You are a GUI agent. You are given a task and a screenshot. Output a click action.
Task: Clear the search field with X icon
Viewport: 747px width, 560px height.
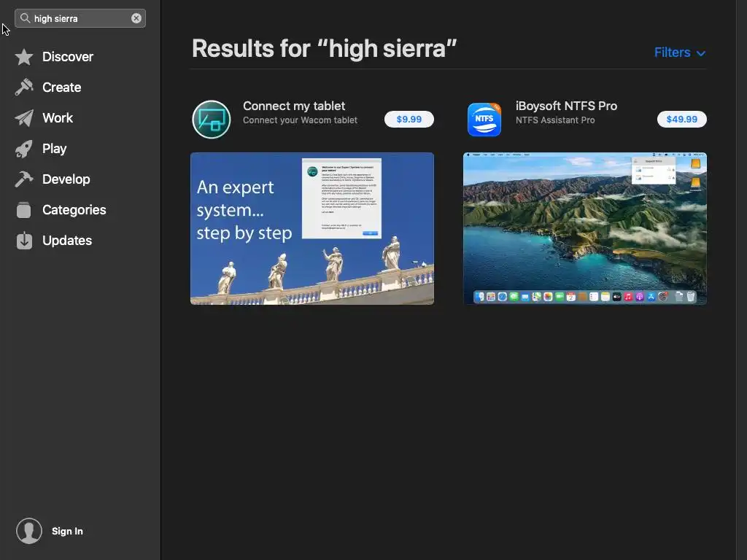click(x=136, y=18)
